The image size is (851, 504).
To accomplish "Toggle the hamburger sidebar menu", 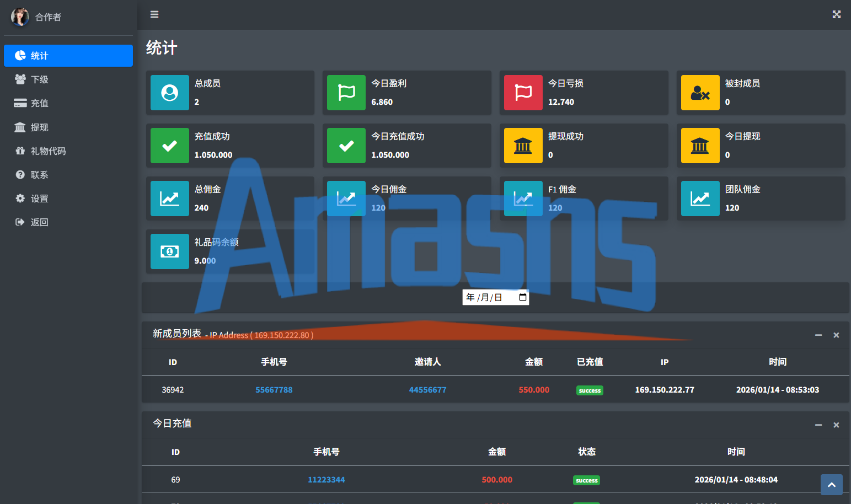I will [154, 14].
